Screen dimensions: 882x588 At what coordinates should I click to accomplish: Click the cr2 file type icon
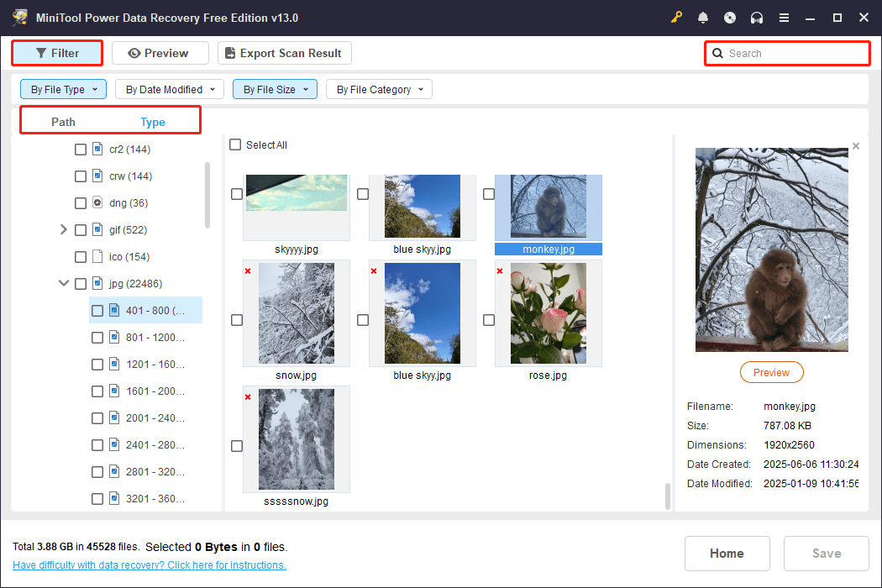(97, 150)
